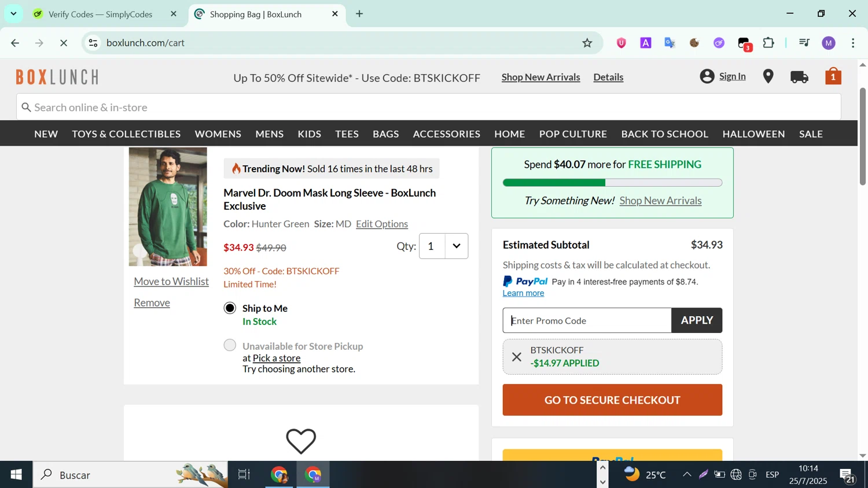Go back to the previous page
The image size is (868, 488).
[x=15, y=43]
